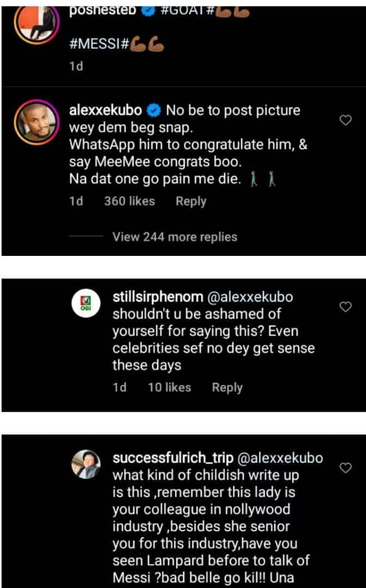Tap the verified badge beside poshesteb
The image size is (366, 588).
click(x=149, y=10)
